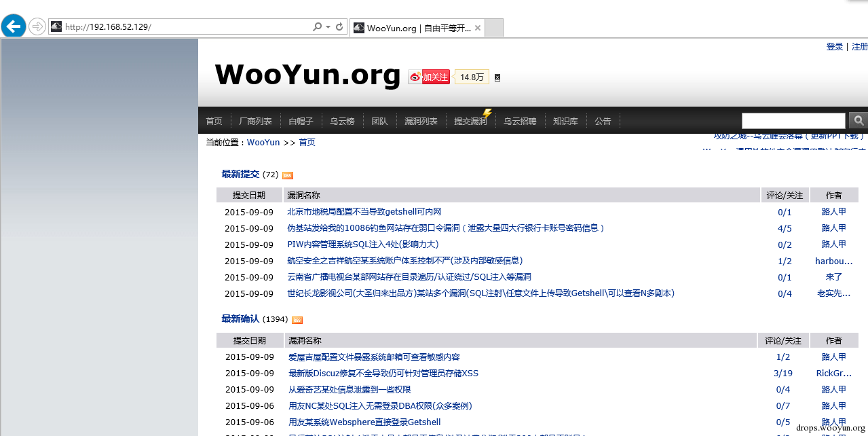Viewport: 868px width, 436px height.
Task: Click the small icon after follower count
Action: tap(497, 77)
